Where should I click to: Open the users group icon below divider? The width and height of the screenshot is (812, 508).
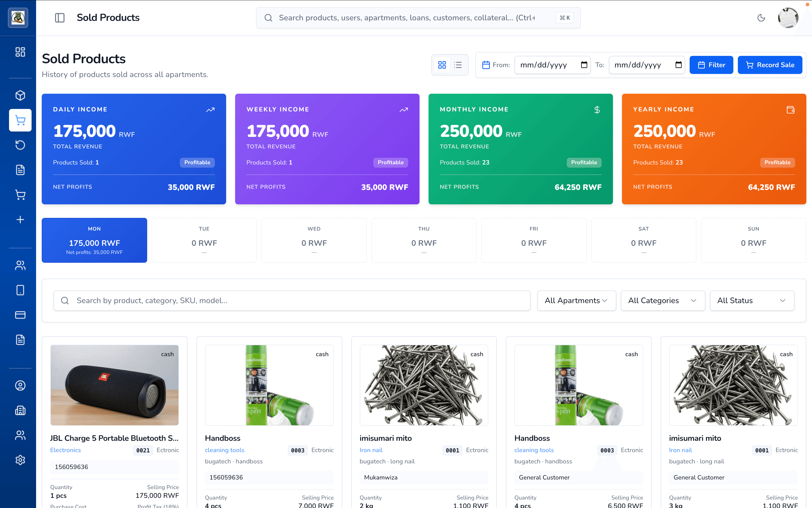pyautogui.click(x=20, y=265)
